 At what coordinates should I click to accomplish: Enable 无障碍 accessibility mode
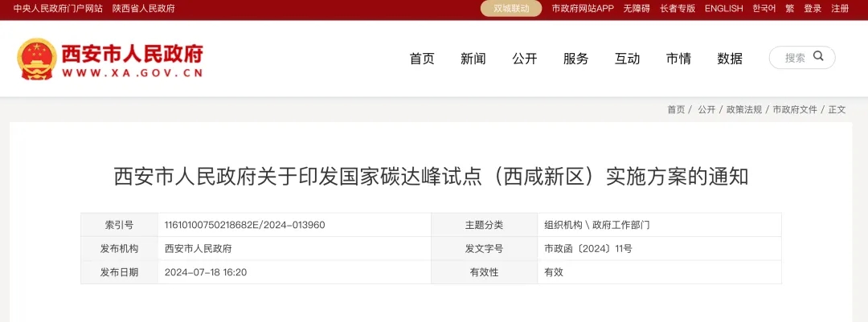pos(637,9)
